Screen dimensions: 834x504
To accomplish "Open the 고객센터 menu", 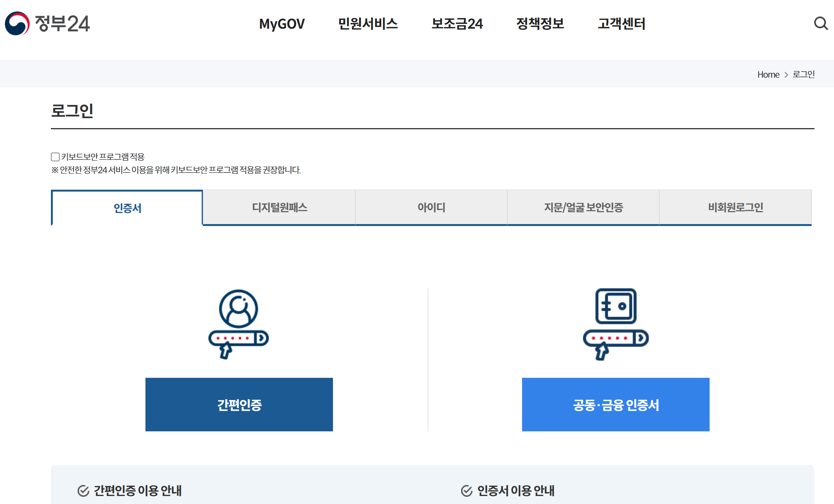I will (x=622, y=24).
